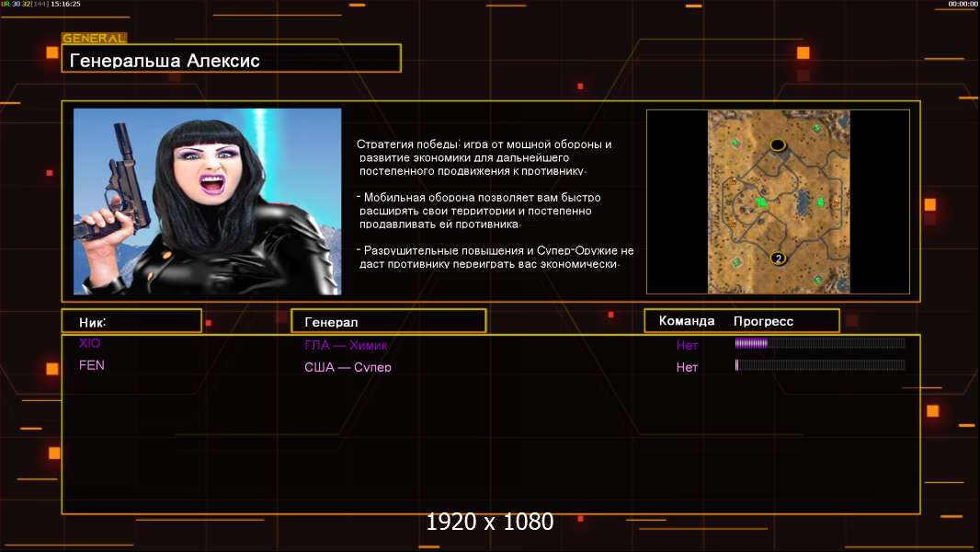
Task: Click the large green marker at the minimap center
Action: 761,201
